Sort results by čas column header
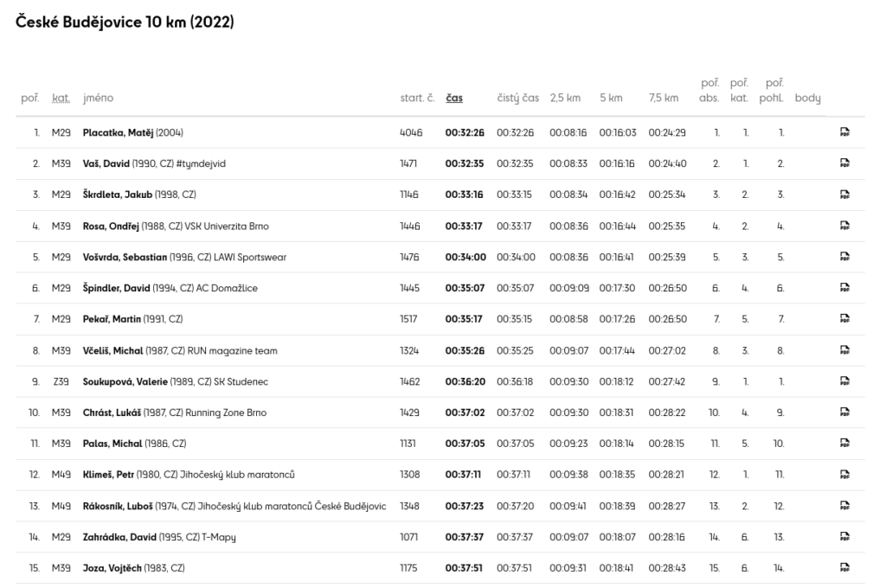886x588 pixels. (x=453, y=99)
